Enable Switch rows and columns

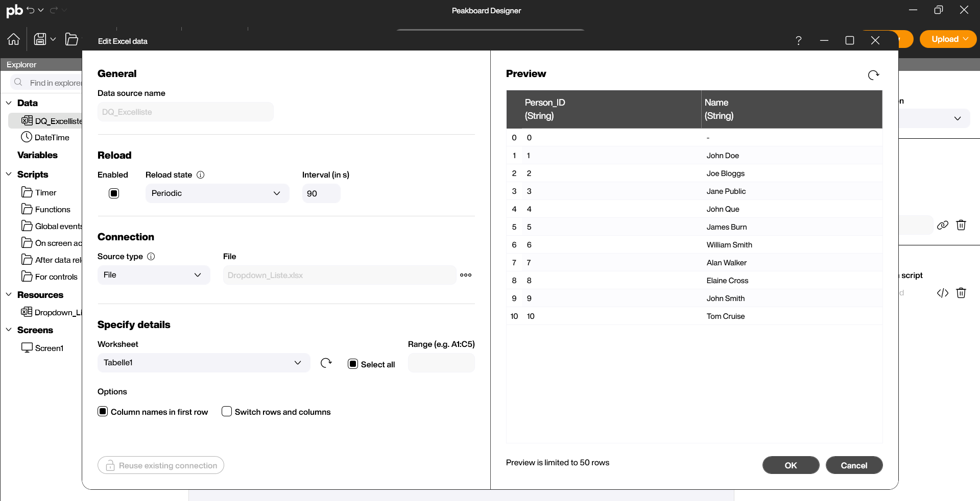tap(227, 412)
